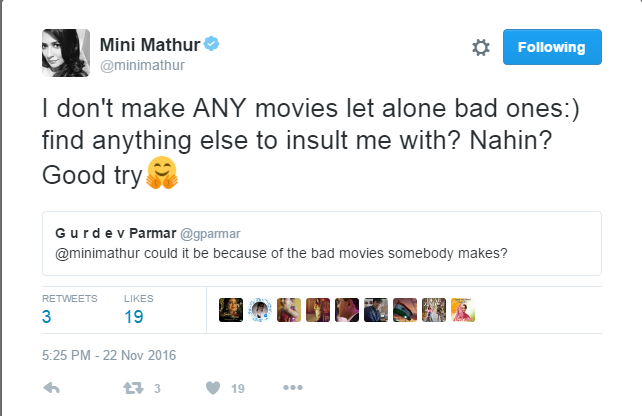Toggle the Following button

click(x=551, y=47)
